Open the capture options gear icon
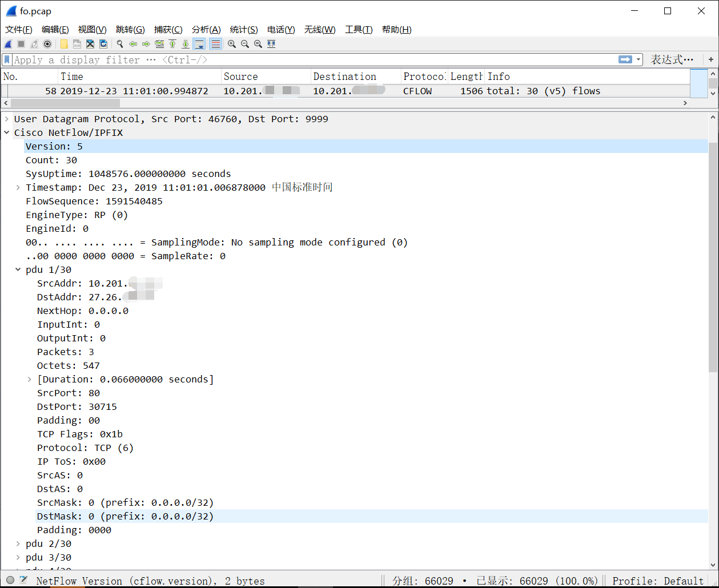The height and width of the screenshot is (588, 719). coord(47,44)
